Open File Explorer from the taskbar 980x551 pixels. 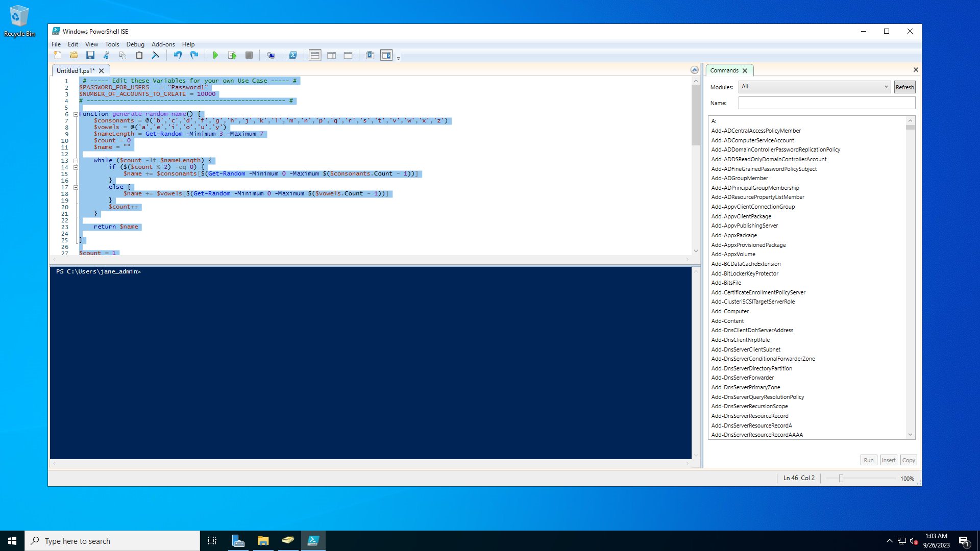click(263, 540)
